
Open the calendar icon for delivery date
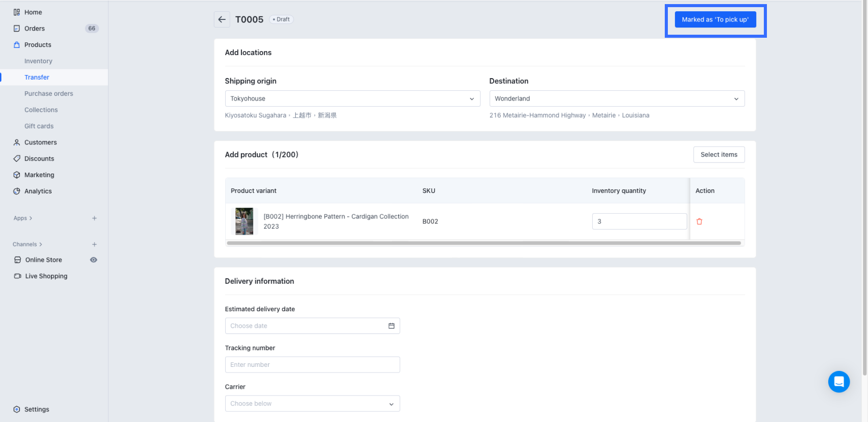391,326
